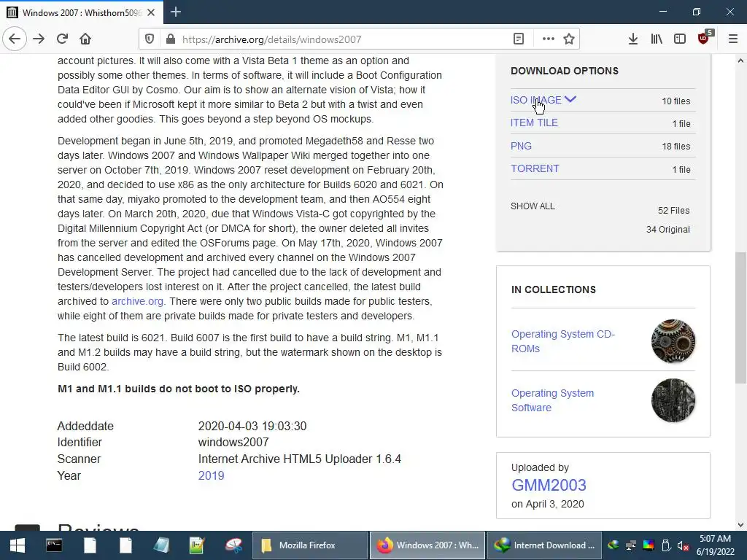Open the taskbar clock and date
This screenshot has width=747, height=560.
click(x=715, y=545)
